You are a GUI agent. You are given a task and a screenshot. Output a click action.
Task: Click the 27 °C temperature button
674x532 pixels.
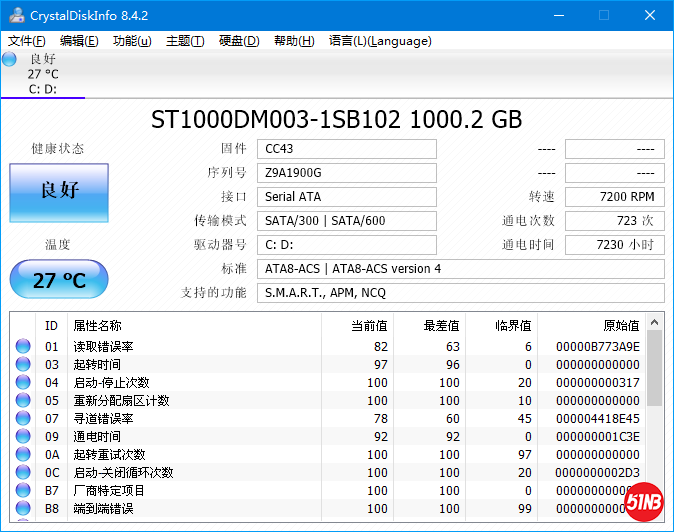point(59,280)
